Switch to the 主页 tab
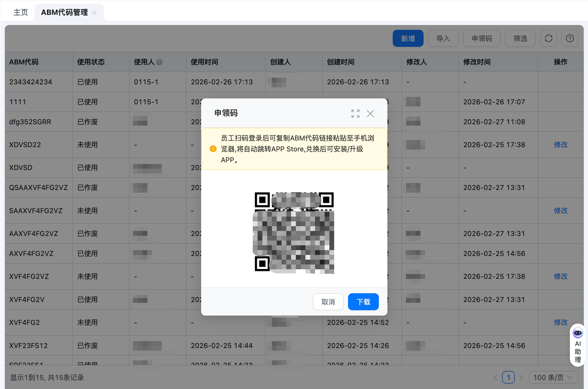This screenshot has height=389, width=588. coord(20,13)
